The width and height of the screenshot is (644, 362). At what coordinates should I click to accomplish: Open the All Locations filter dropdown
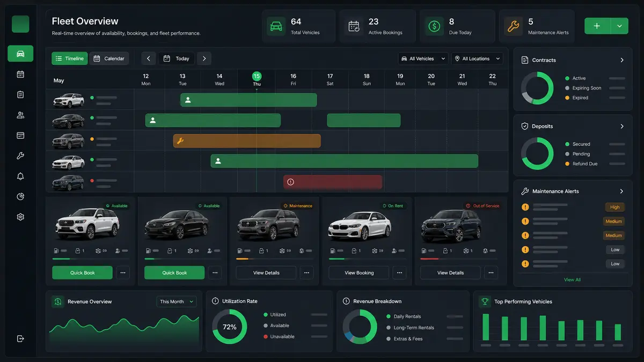(477, 58)
